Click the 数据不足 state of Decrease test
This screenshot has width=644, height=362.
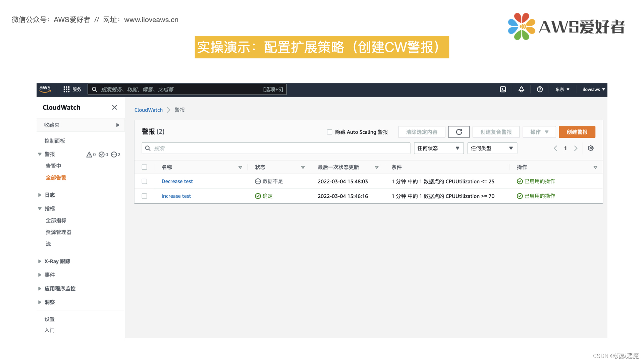(x=269, y=181)
